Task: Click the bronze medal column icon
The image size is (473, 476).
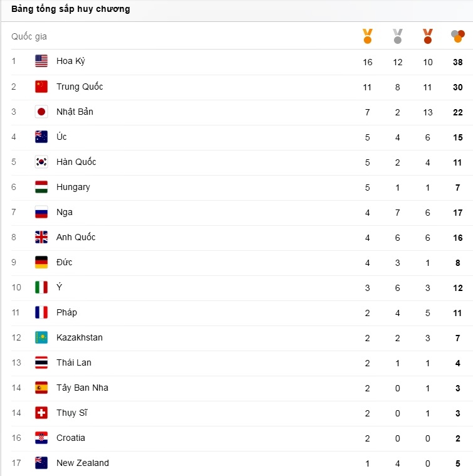Action: tap(428, 36)
